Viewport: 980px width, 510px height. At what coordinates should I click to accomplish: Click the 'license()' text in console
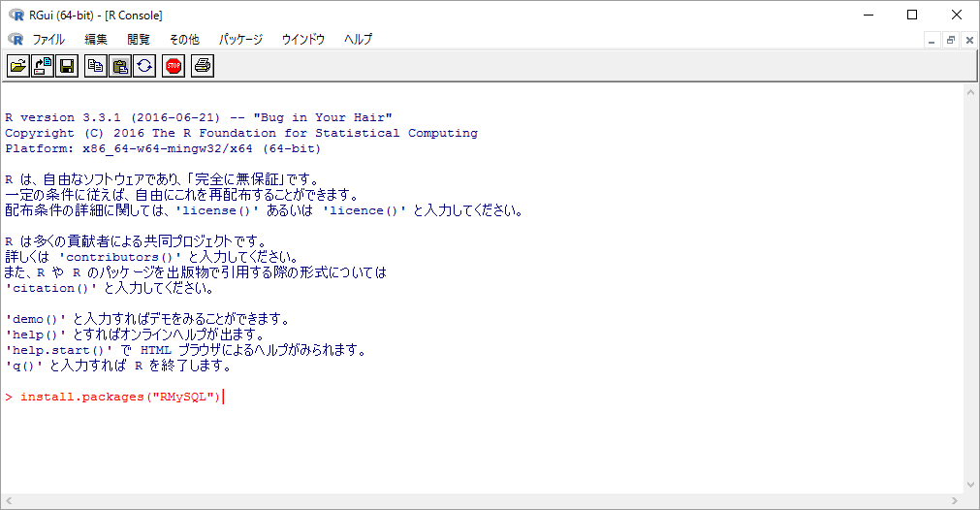pyautogui.click(x=217, y=210)
